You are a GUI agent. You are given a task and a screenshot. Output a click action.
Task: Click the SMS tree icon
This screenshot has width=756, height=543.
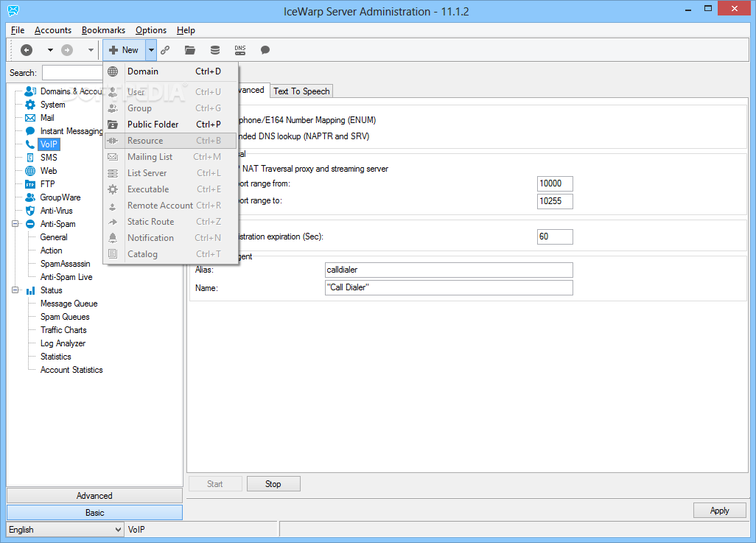[x=30, y=158]
